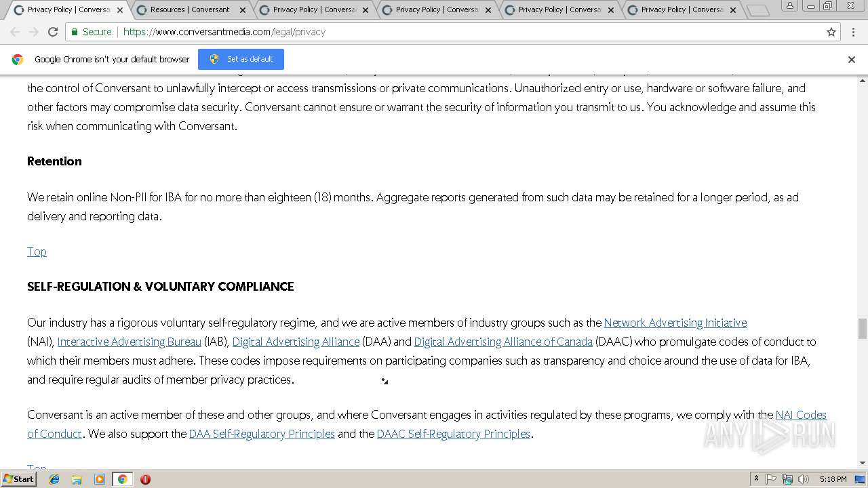Open a new tab button
Viewport: 868px width, 488px height.
click(758, 10)
